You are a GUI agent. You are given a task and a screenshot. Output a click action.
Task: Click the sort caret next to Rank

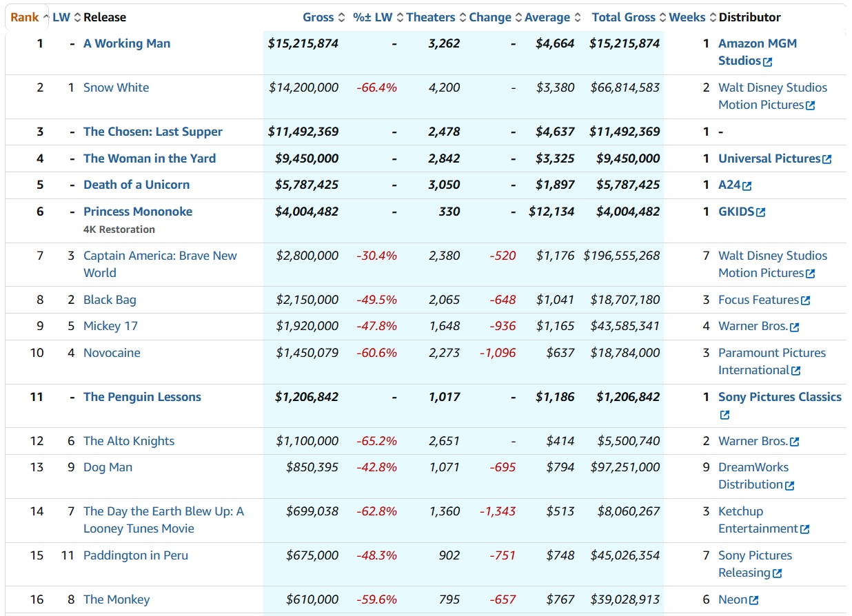(45, 17)
